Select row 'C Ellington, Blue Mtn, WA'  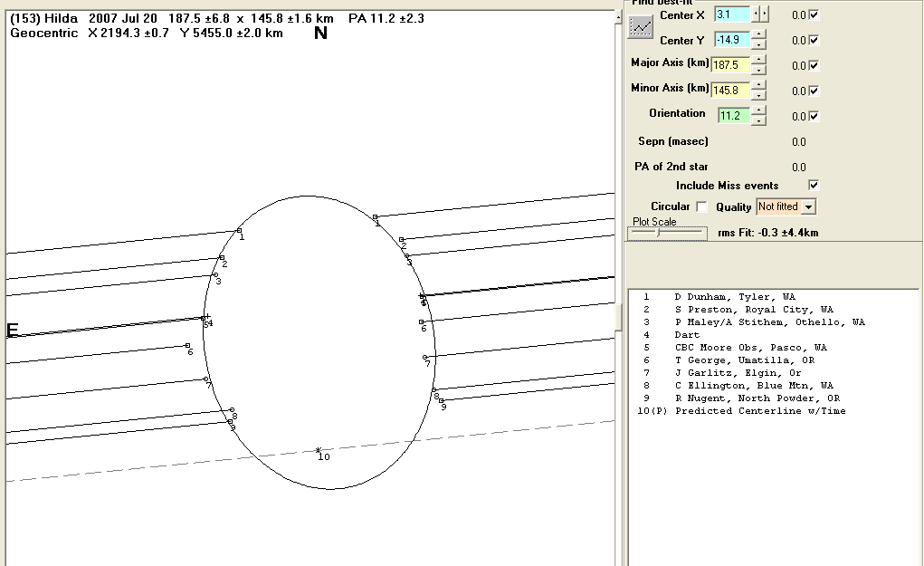tap(738, 386)
